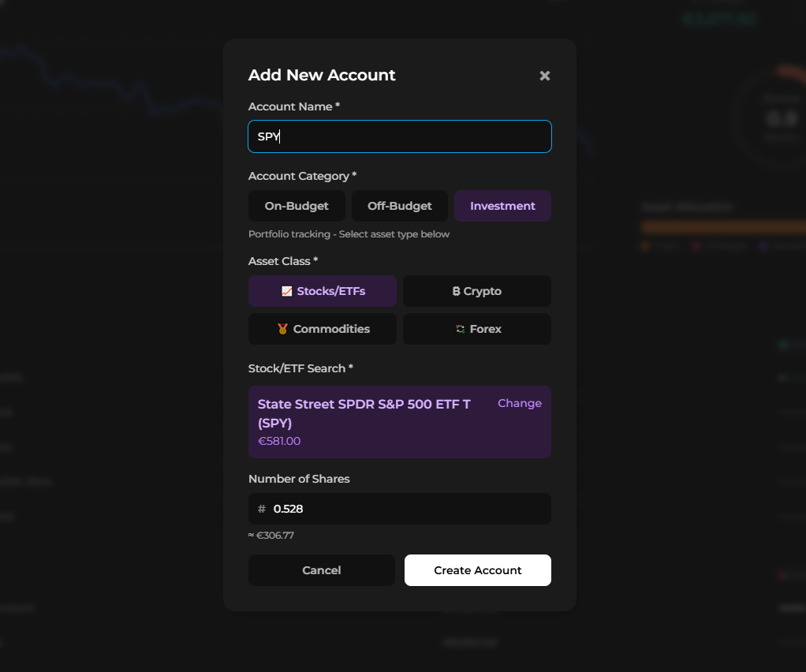Select the On-Budget account category

[x=297, y=206]
